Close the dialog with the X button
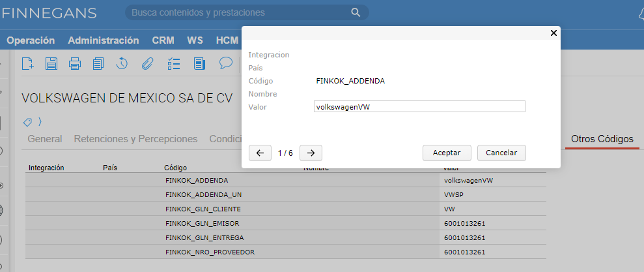This screenshot has width=644, height=272. 553,33
